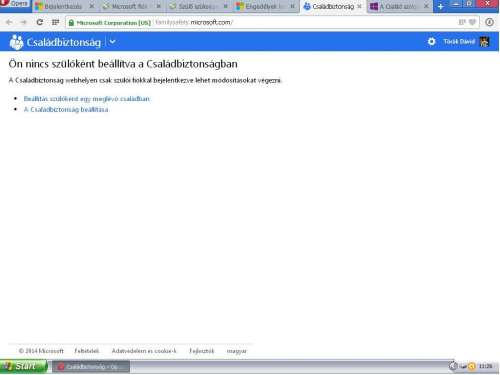This screenshot has width=500, height=375.
Task: Click the Családbiztonság header title
Action: [x=64, y=42]
